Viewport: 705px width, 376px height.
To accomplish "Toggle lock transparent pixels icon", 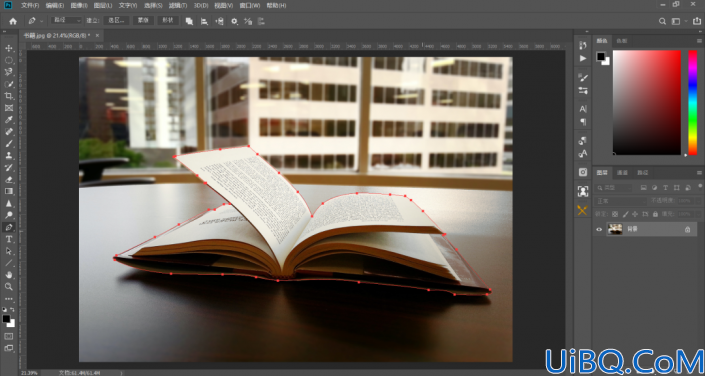I will (615, 214).
